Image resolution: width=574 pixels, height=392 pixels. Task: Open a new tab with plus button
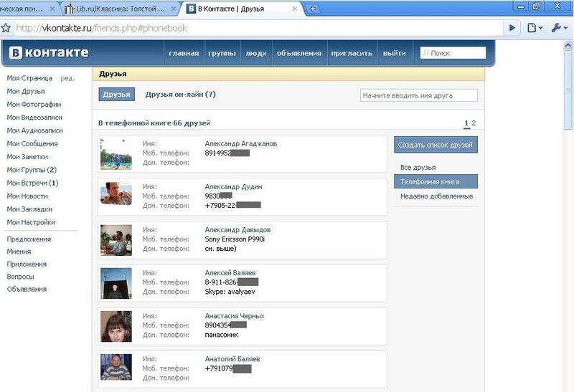[x=313, y=9]
